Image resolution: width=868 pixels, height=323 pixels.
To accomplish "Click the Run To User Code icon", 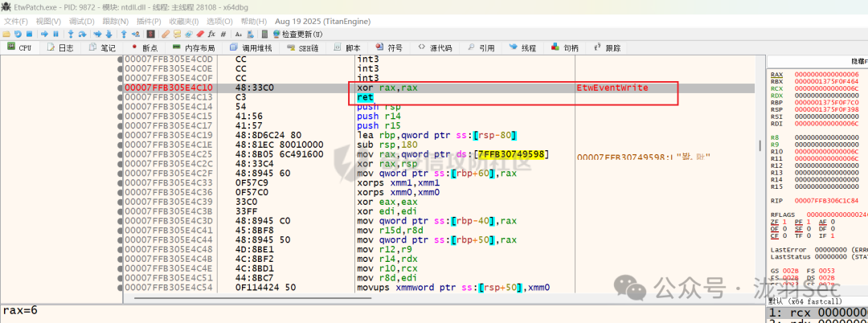I will pyautogui.click(x=136, y=35).
